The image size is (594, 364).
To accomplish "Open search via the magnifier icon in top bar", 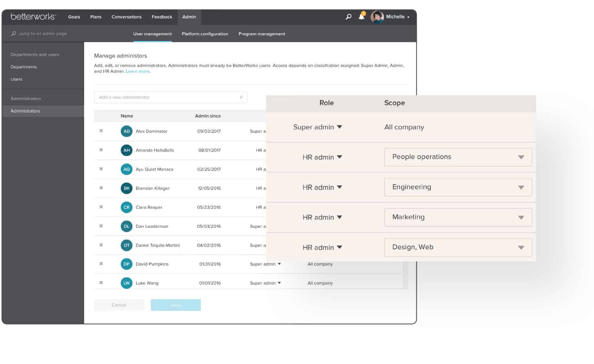I will pos(349,17).
